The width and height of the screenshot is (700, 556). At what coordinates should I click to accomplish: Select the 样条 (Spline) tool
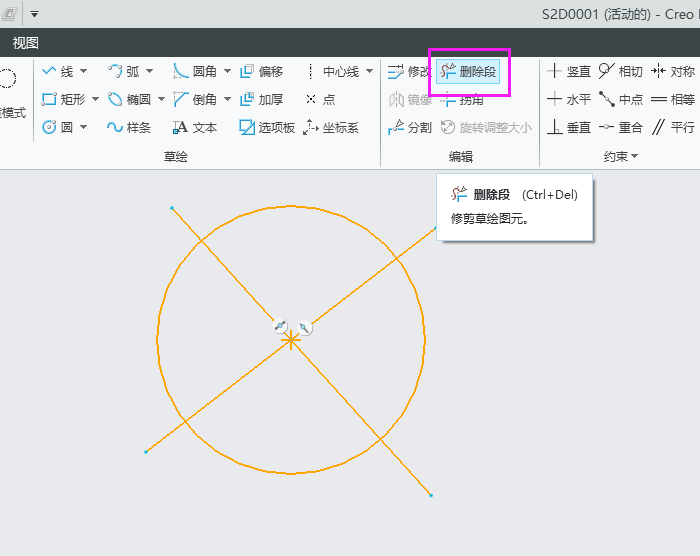tap(129, 128)
